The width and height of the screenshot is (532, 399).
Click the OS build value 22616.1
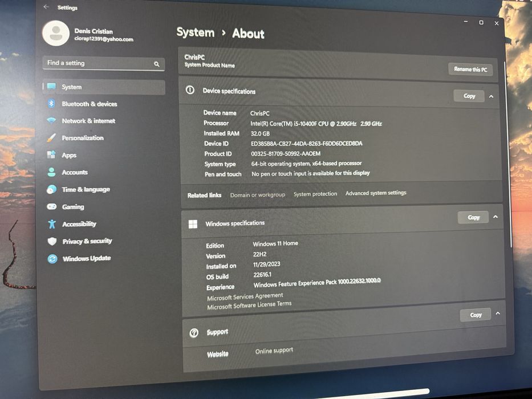pyautogui.click(x=262, y=275)
